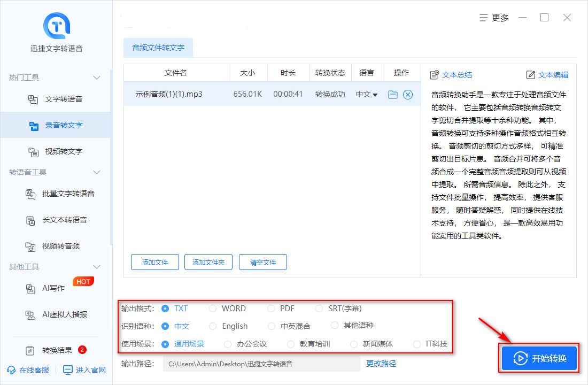Click the 添加文件 button
This screenshot has height=385, width=588.
point(155,263)
